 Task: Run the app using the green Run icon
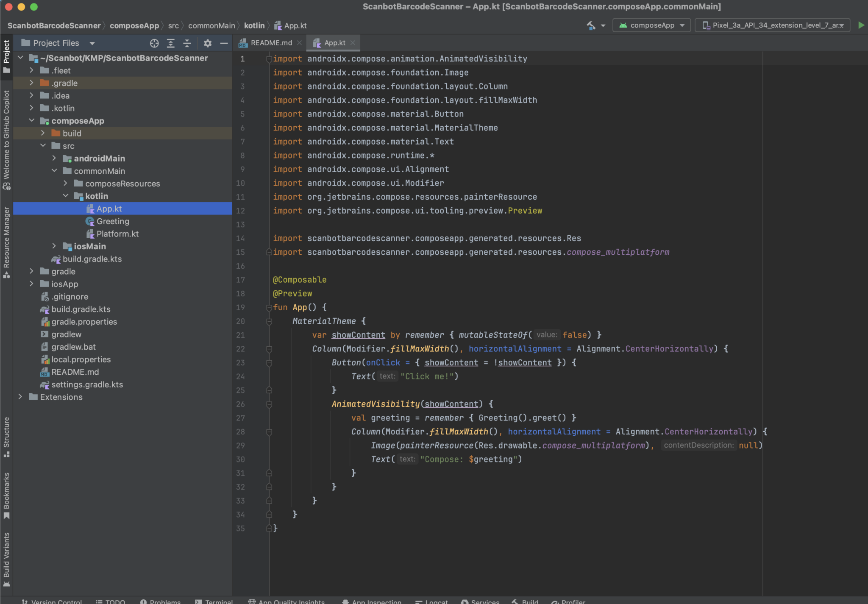tap(861, 25)
